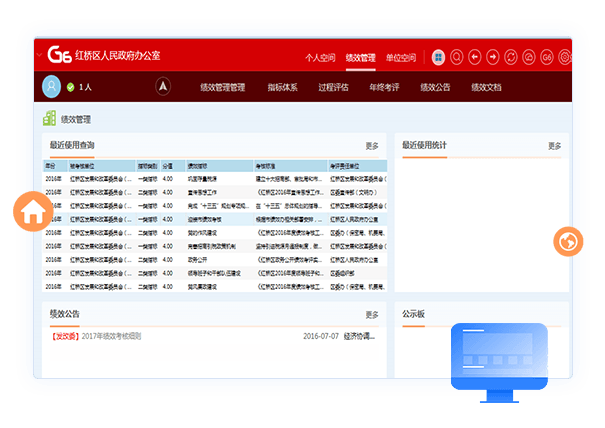This screenshot has height=428, width=605.
Task: Open the cloud icon in the top toolbar
Action: pos(529,58)
